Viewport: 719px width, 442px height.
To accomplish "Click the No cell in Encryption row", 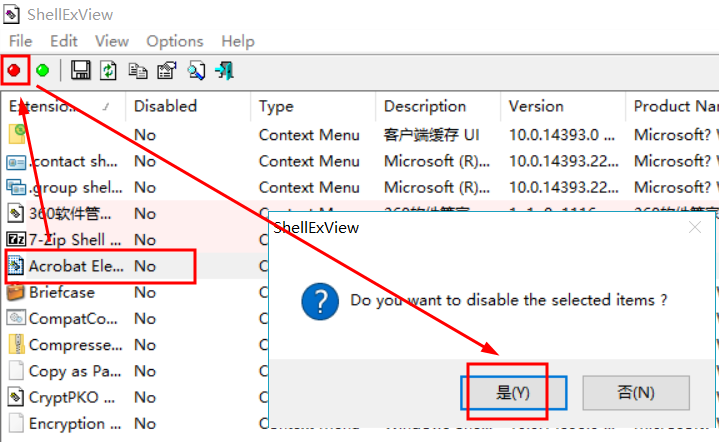I will [x=145, y=424].
